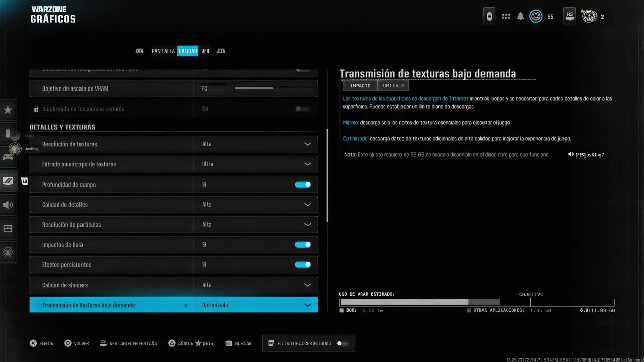Image resolution: width=644 pixels, height=362 pixels.
Task: Click the Efectos persistentes label
Action: pyautogui.click(x=66, y=265)
